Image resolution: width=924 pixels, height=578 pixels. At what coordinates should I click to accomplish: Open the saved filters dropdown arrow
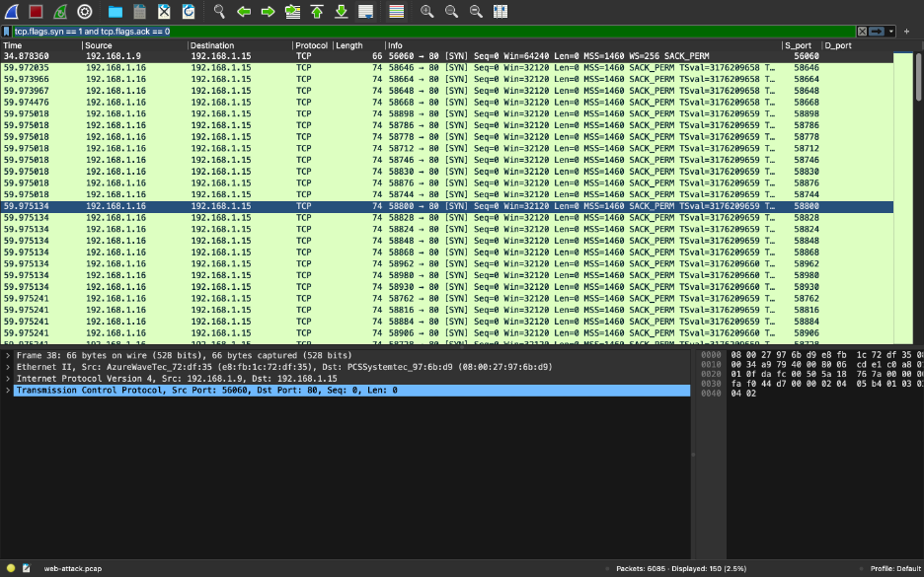[891, 30]
